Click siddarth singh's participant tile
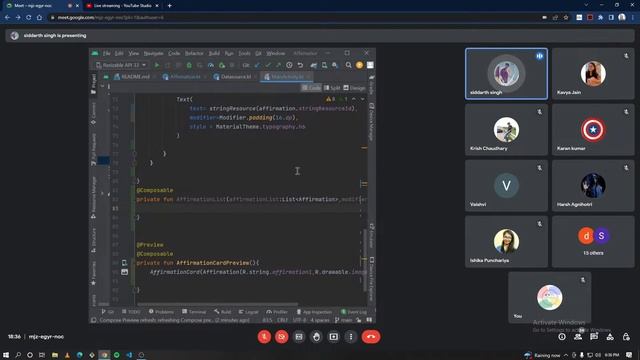Viewport: 640px width, 360px height. (506, 74)
